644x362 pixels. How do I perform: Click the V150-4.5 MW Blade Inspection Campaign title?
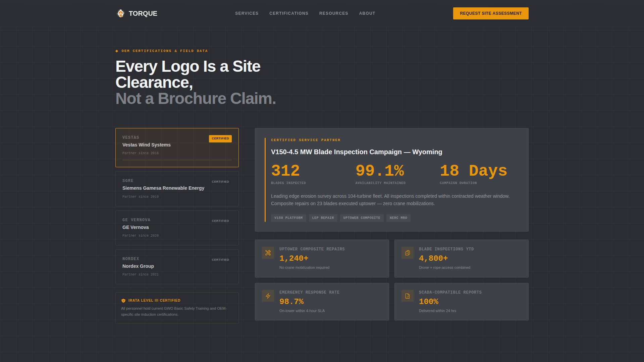click(x=357, y=152)
